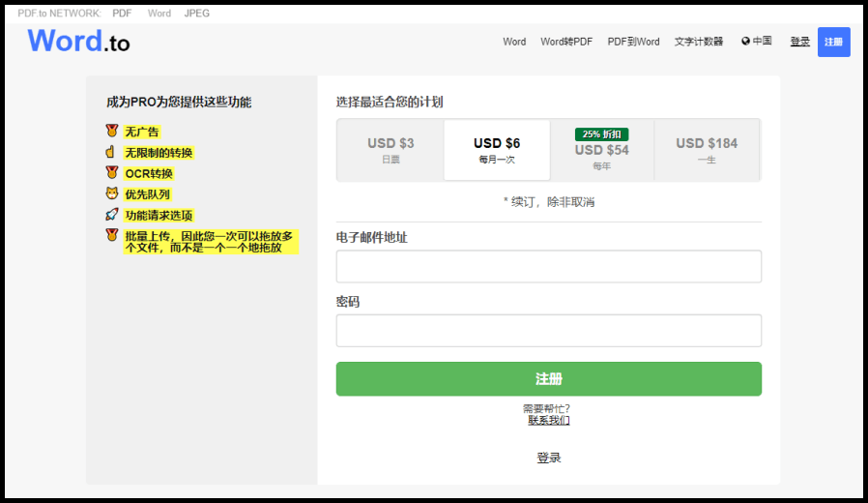
Task: Click the Word.to logo
Action: tap(78, 41)
